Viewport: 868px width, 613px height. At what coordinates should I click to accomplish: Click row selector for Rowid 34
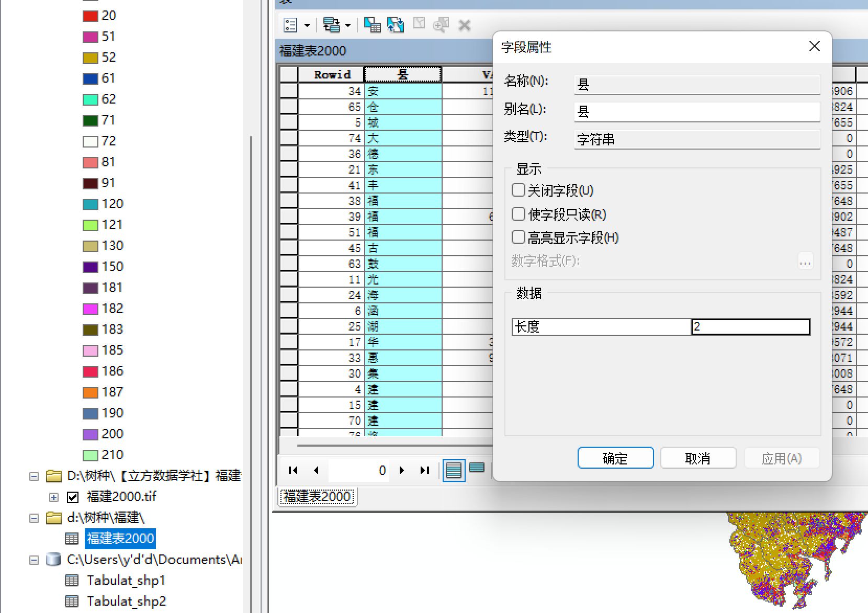coord(289,91)
